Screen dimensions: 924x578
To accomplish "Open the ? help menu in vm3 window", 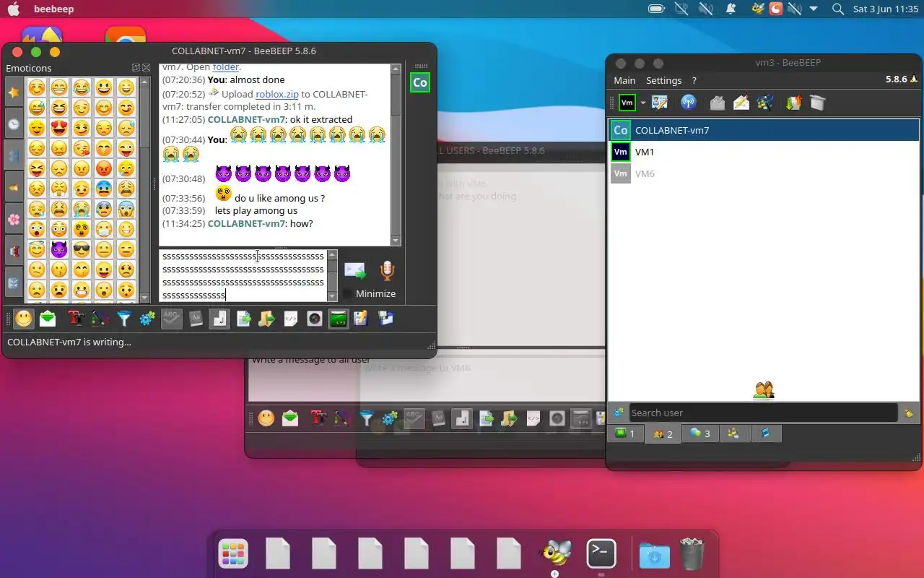I will (x=694, y=80).
